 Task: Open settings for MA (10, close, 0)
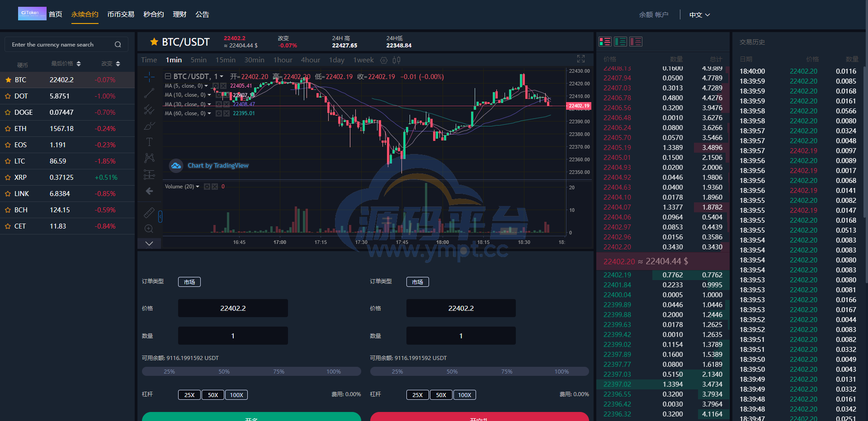(218, 95)
